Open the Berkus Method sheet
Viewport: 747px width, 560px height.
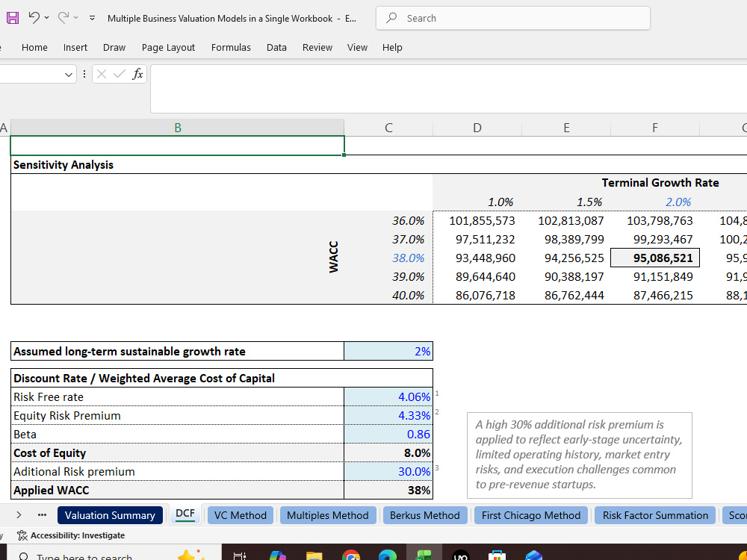pos(425,515)
